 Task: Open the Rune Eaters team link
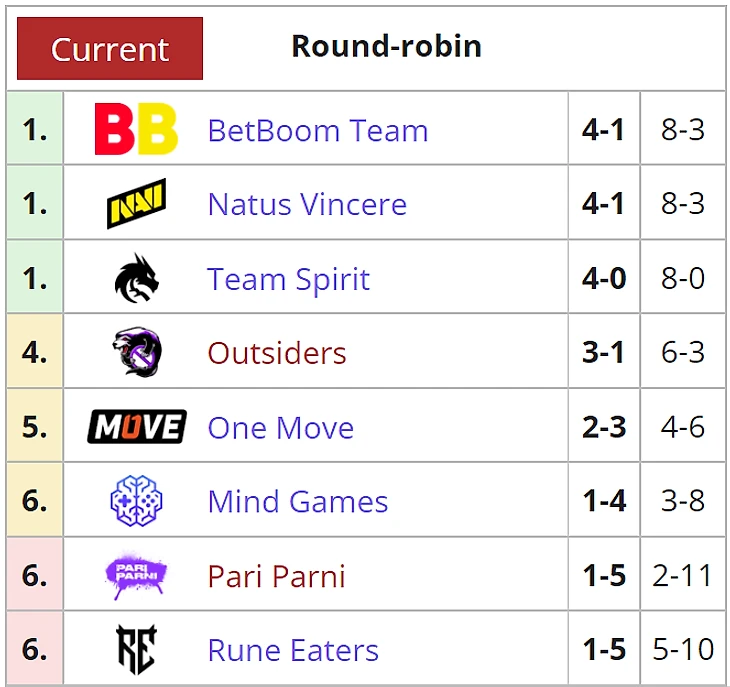pyautogui.click(x=293, y=651)
